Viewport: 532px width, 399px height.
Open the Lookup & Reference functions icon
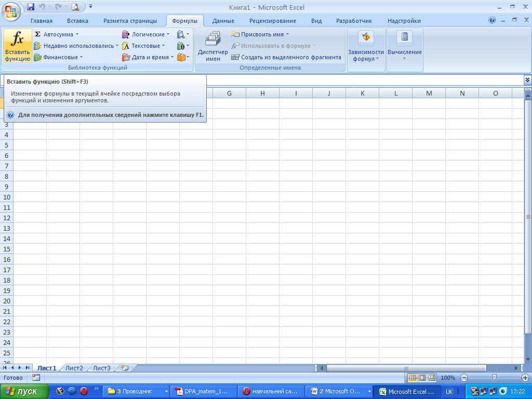point(183,34)
